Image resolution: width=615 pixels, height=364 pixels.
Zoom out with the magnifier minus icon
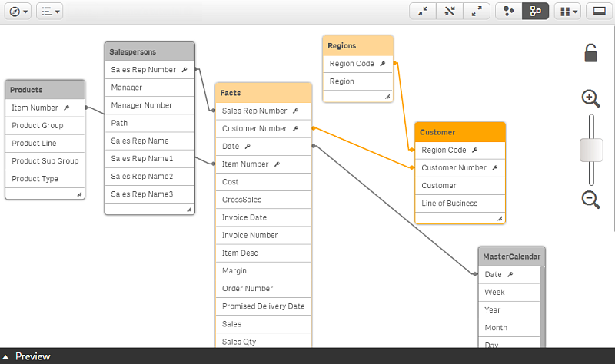(590, 200)
